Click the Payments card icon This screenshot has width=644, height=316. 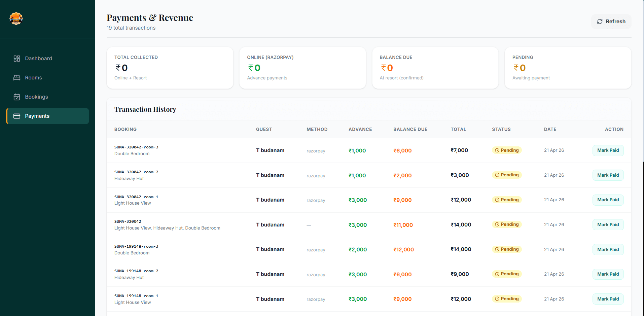point(17,116)
